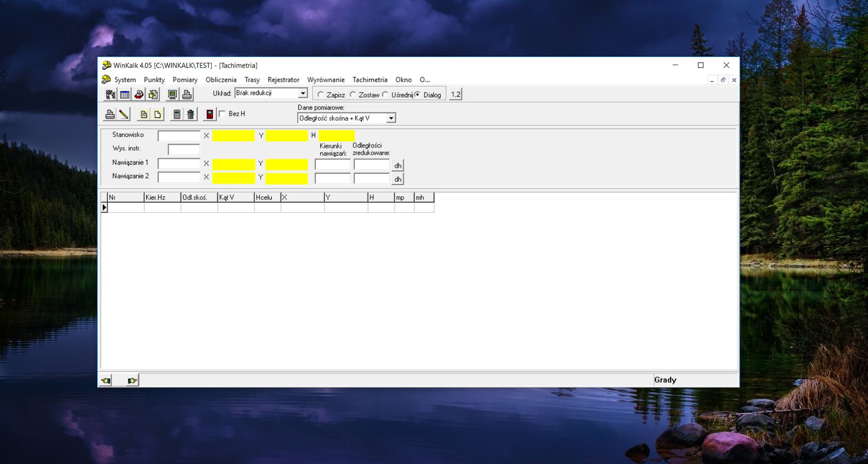868x464 pixels.
Task: Click the dh button for Nawiązanie 2
Action: [x=398, y=179]
